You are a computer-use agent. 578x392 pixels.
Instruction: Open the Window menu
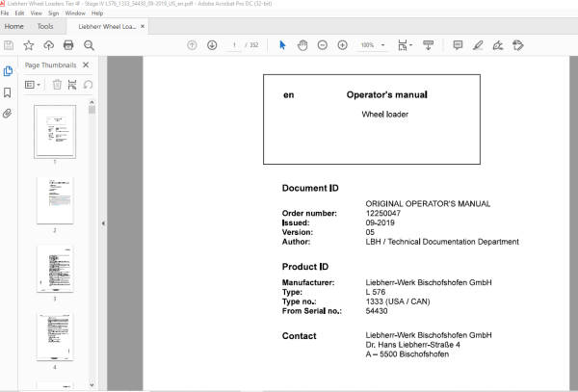click(75, 13)
